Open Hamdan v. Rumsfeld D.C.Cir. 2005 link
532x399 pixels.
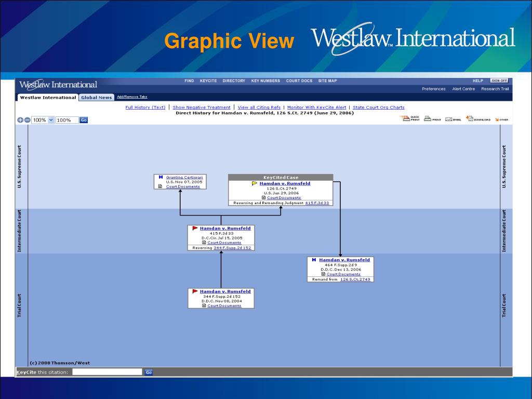[x=225, y=229]
